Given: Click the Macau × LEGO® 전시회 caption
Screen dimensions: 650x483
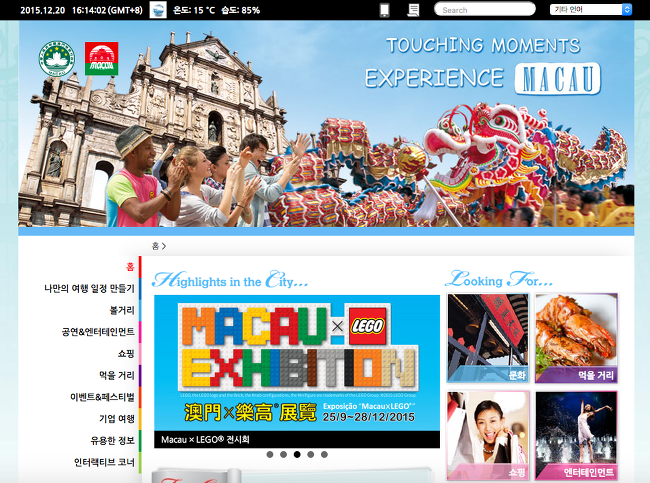Looking at the screenshot, I should [x=205, y=439].
